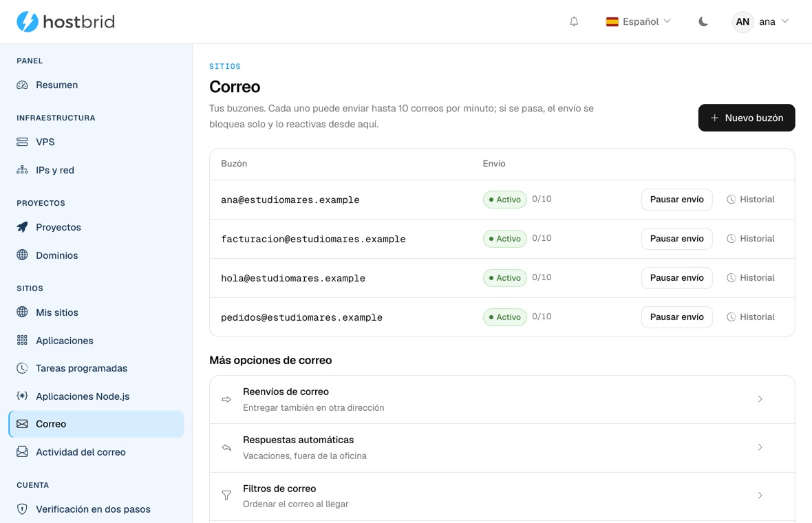
Task: Open the Resumen sidebar item
Action: (96, 85)
